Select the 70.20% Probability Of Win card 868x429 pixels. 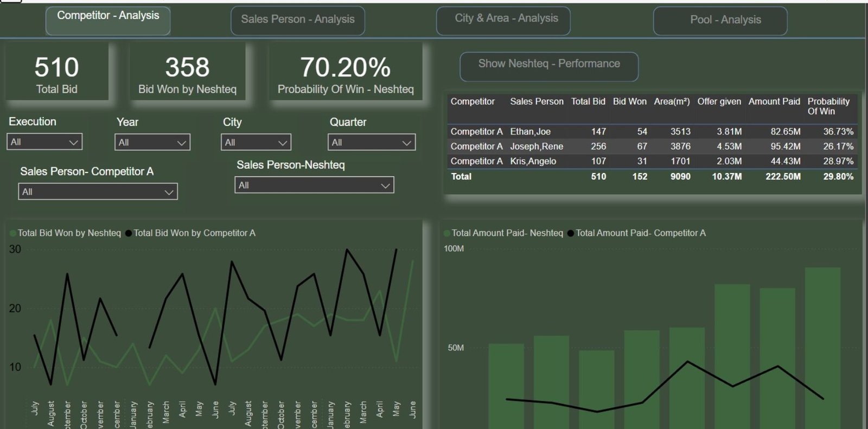(x=346, y=72)
